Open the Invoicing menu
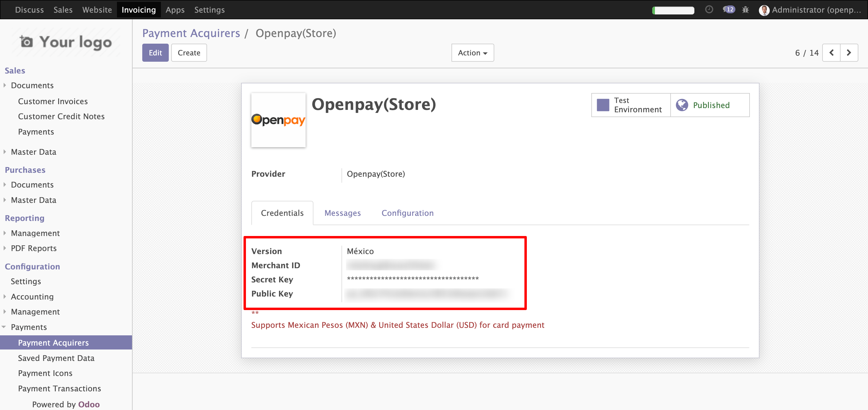The width and height of the screenshot is (868, 410). click(139, 10)
